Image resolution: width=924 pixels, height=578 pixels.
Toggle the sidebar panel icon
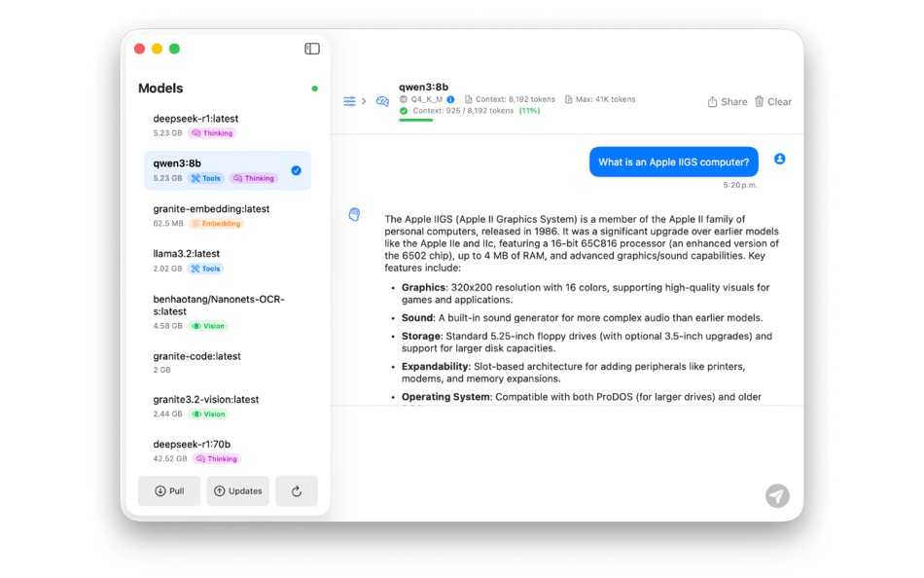[x=311, y=48]
